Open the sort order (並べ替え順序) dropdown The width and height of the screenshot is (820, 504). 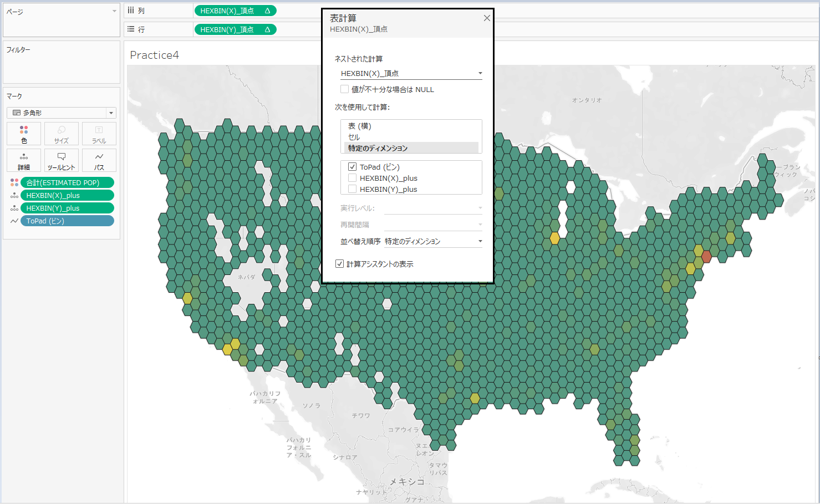(x=432, y=241)
